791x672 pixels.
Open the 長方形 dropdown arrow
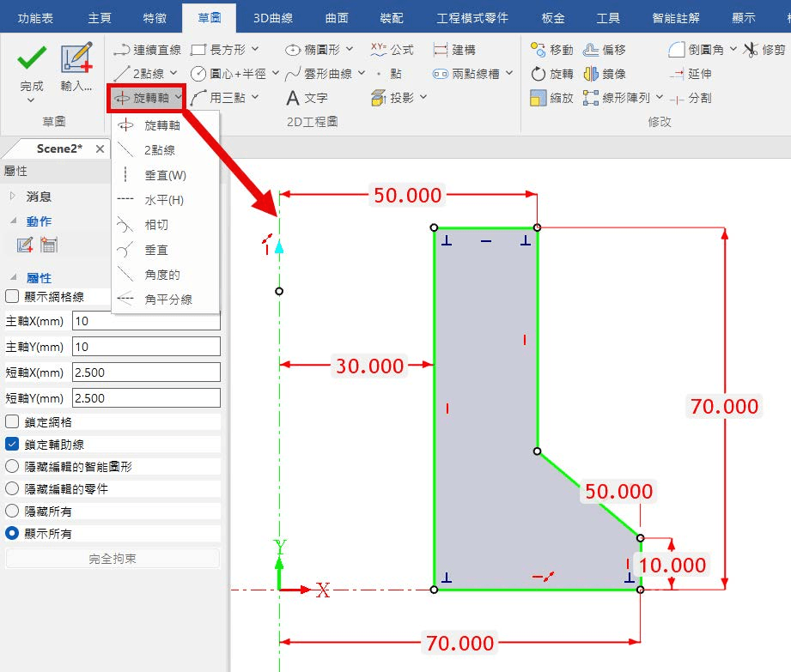click(255, 49)
